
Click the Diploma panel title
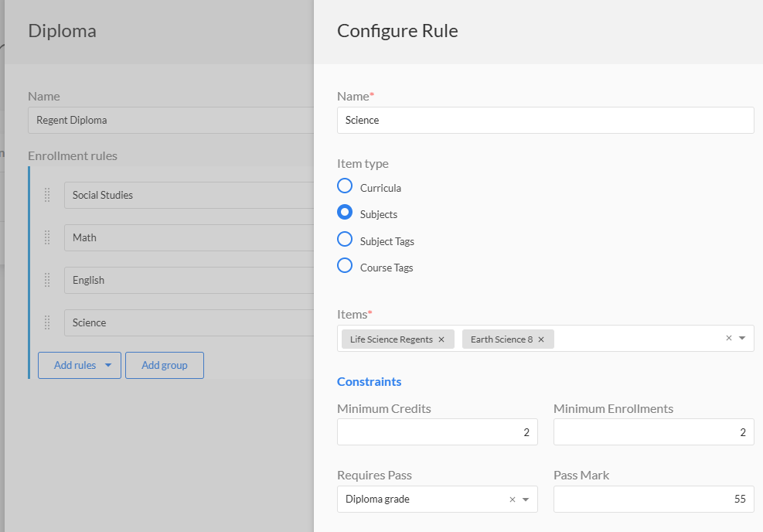(x=63, y=31)
